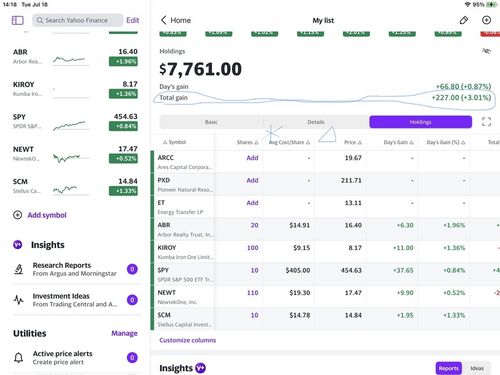The image size is (500, 375).
Task: Tap the Edit link beside search
Action: coord(132,20)
